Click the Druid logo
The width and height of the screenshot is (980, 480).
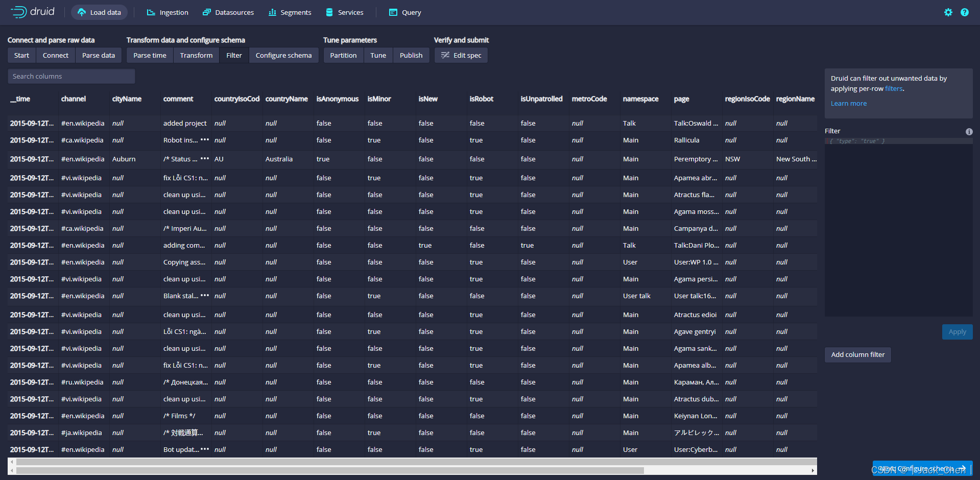point(33,12)
